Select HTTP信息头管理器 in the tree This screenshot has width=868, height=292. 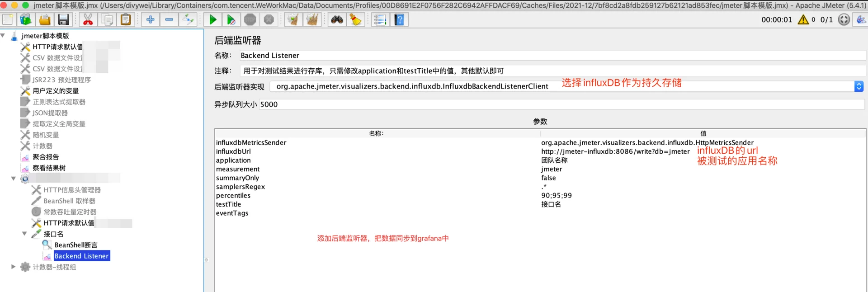click(x=72, y=190)
